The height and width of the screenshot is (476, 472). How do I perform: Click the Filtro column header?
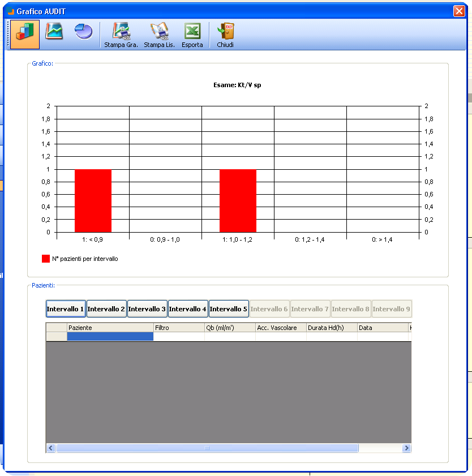[x=179, y=328]
